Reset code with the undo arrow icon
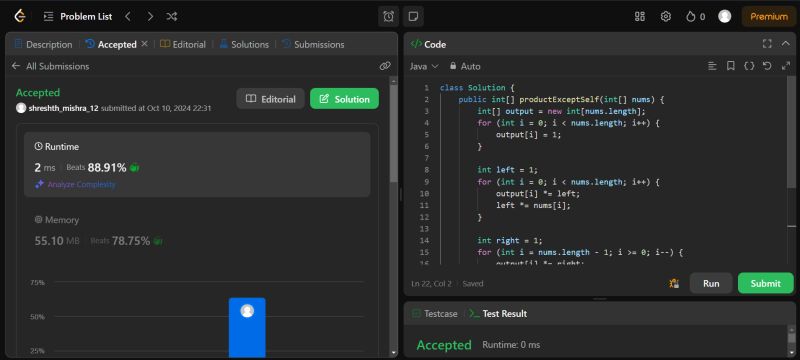 pyautogui.click(x=767, y=66)
